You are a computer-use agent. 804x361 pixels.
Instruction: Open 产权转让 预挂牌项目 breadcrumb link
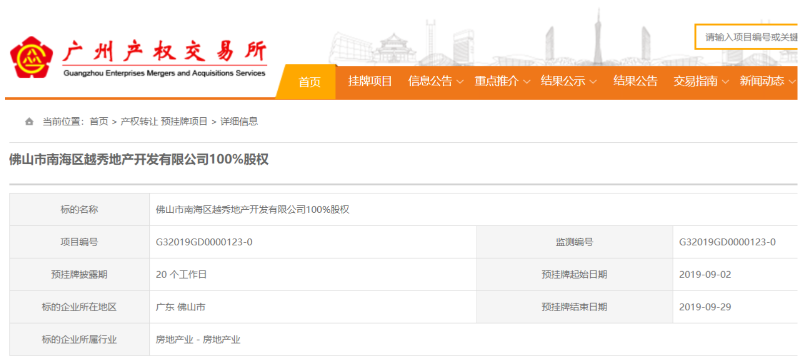pyautogui.click(x=164, y=122)
